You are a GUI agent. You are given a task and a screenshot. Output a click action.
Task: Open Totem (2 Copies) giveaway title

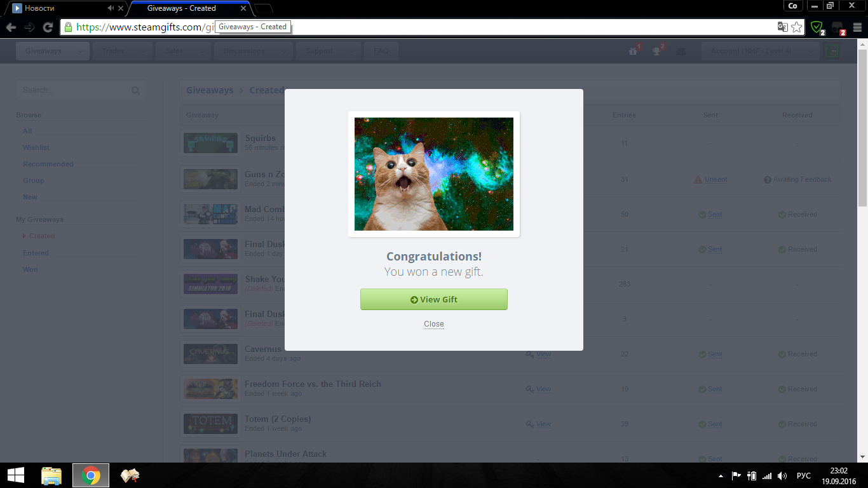point(278,419)
